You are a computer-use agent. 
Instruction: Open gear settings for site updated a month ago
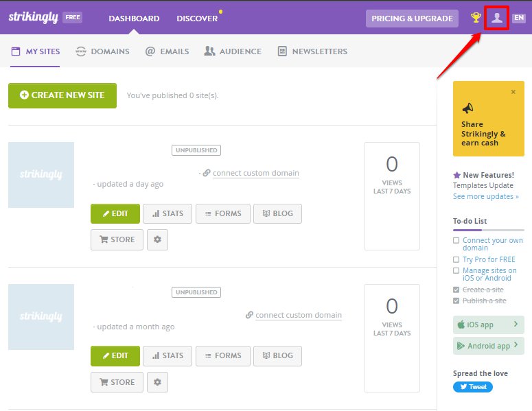[157, 382]
